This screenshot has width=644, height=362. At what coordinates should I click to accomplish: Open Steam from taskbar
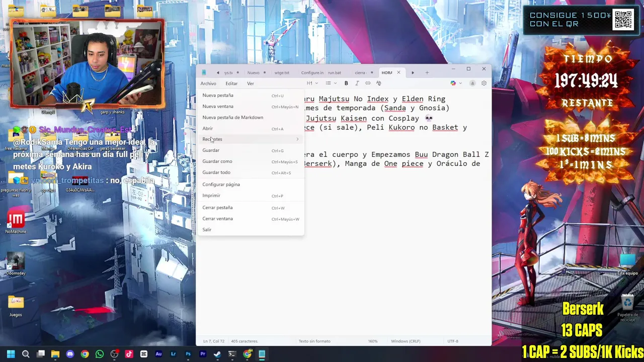click(x=217, y=354)
